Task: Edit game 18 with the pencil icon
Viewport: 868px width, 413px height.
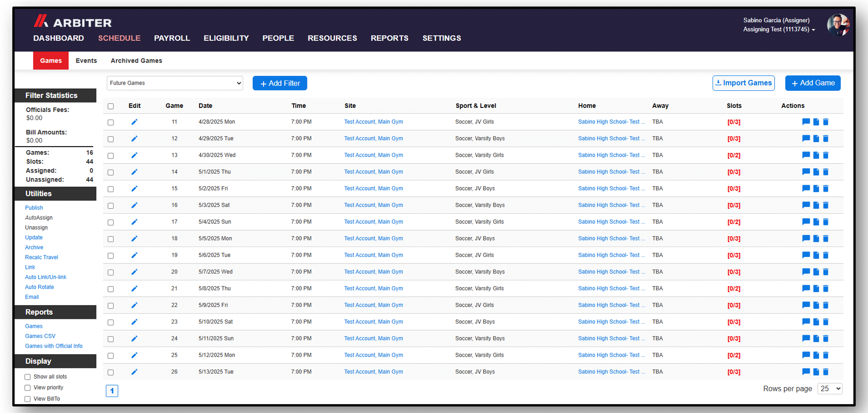Action: [134, 239]
